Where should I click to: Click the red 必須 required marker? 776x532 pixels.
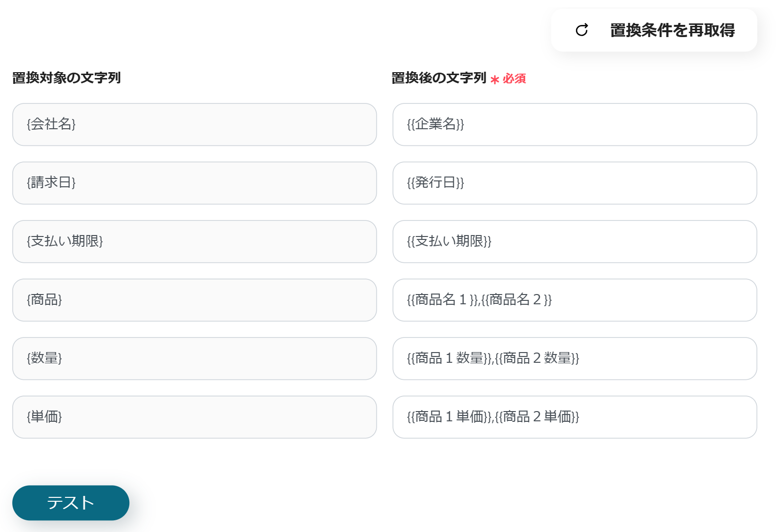click(x=508, y=79)
